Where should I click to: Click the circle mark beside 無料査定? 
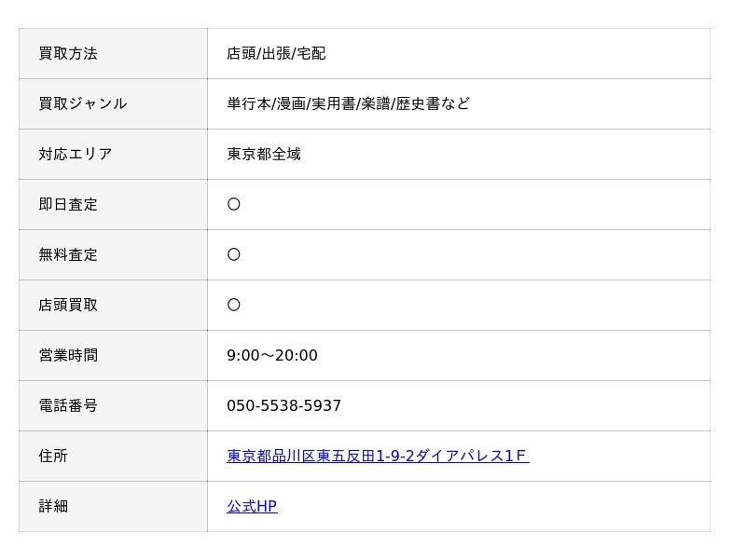[234, 254]
